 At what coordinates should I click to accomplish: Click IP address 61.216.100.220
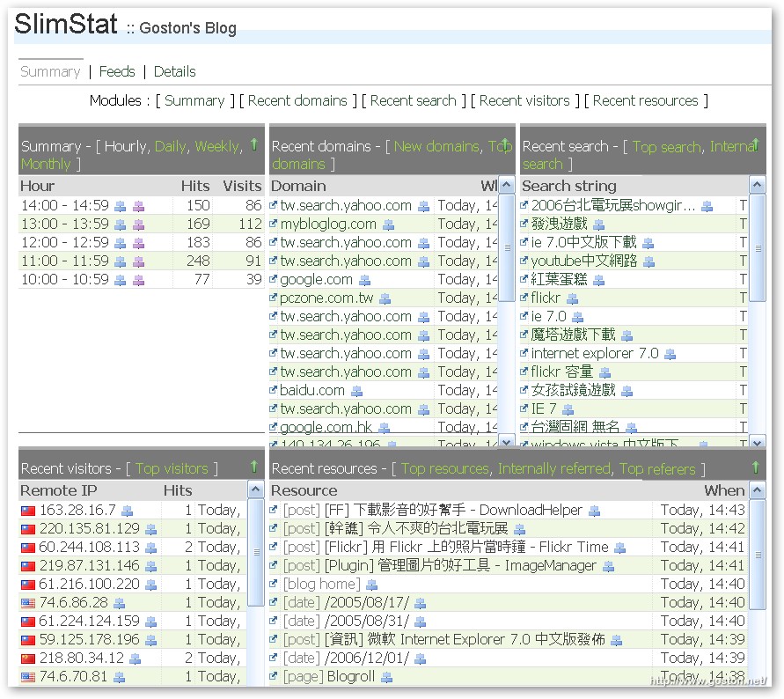pyautogui.click(x=90, y=584)
